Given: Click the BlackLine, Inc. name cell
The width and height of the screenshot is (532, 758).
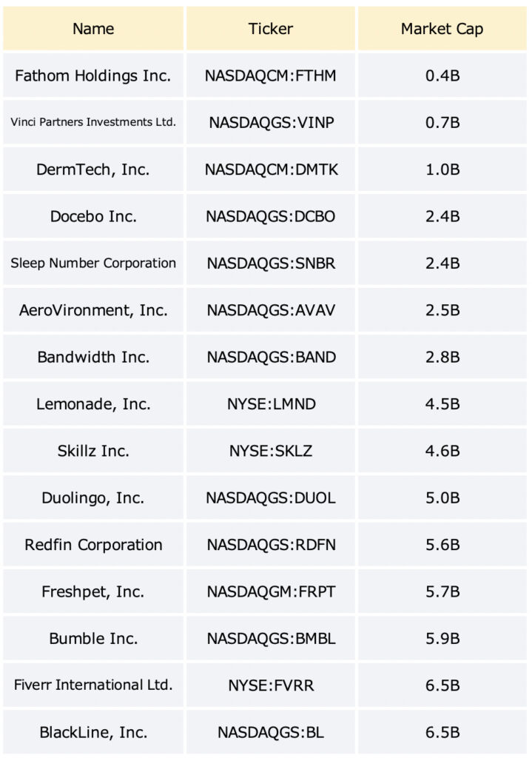Looking at the screenshot, I should [93, 732].
